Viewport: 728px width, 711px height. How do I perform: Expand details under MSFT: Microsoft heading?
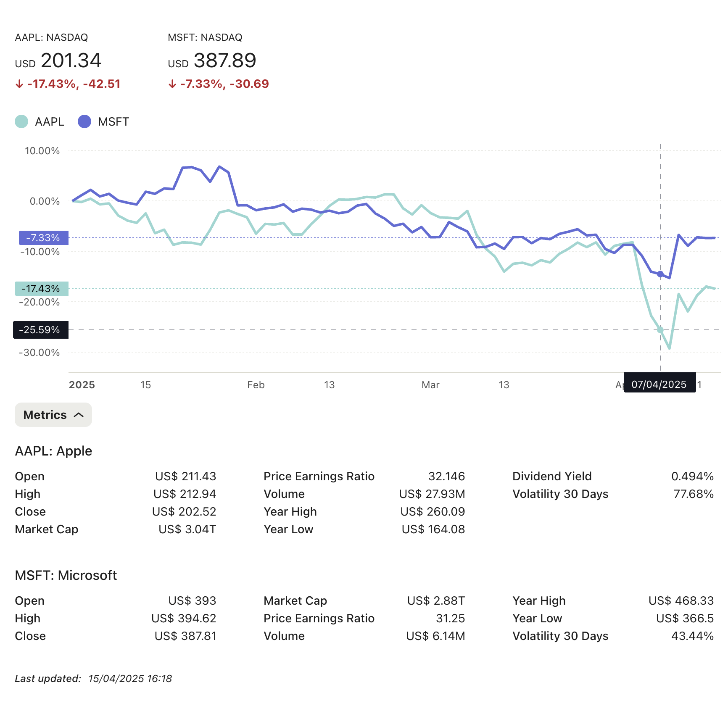click(66, 575)
